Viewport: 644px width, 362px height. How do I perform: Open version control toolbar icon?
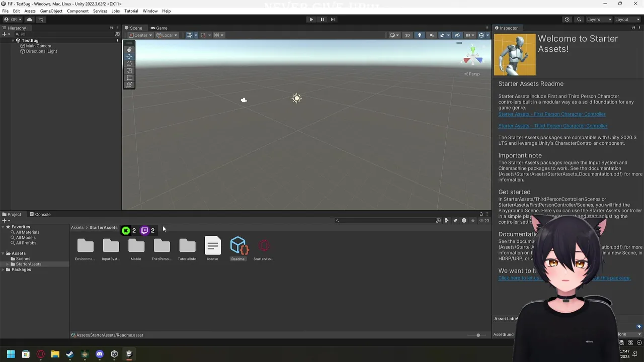[x=41, y=20]
